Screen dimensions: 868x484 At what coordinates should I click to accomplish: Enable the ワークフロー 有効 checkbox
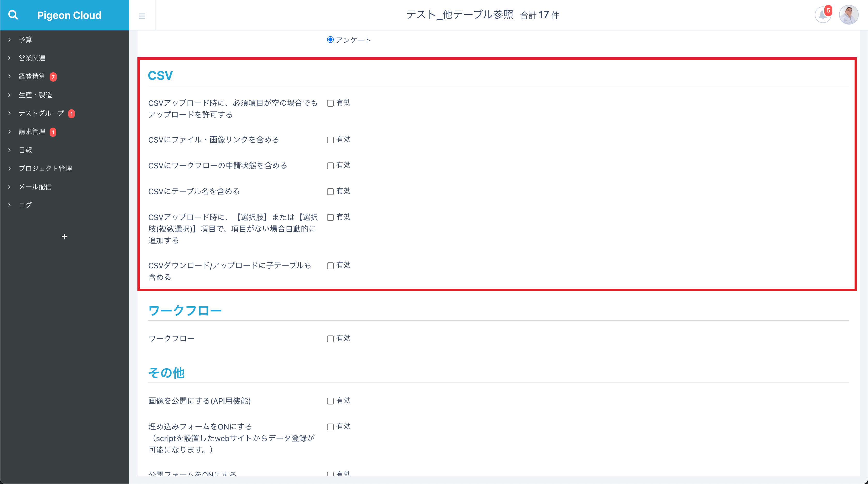pos(330,339)
